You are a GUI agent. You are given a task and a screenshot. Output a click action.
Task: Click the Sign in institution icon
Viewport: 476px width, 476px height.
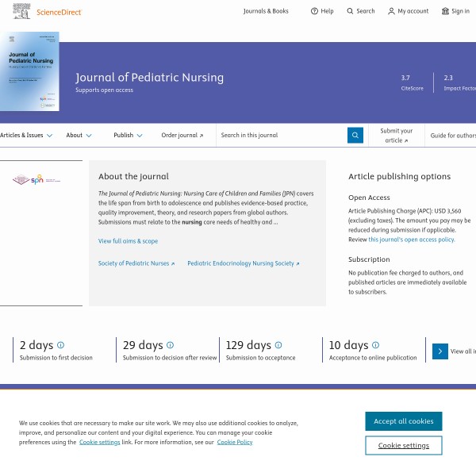445,11
